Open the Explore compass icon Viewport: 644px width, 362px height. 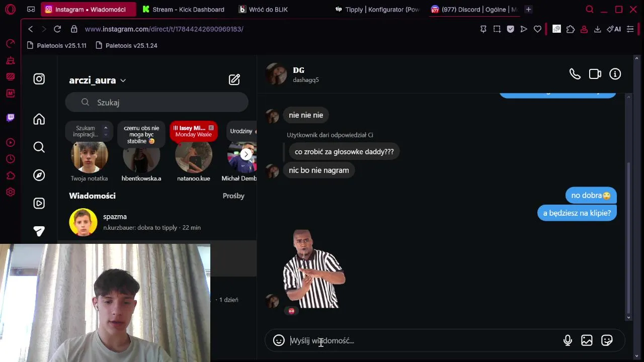point(39,175)
